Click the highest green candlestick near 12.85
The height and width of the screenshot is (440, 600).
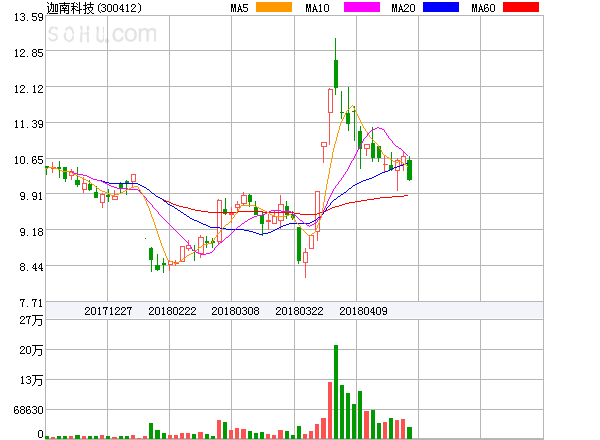[x=336, y=67]
